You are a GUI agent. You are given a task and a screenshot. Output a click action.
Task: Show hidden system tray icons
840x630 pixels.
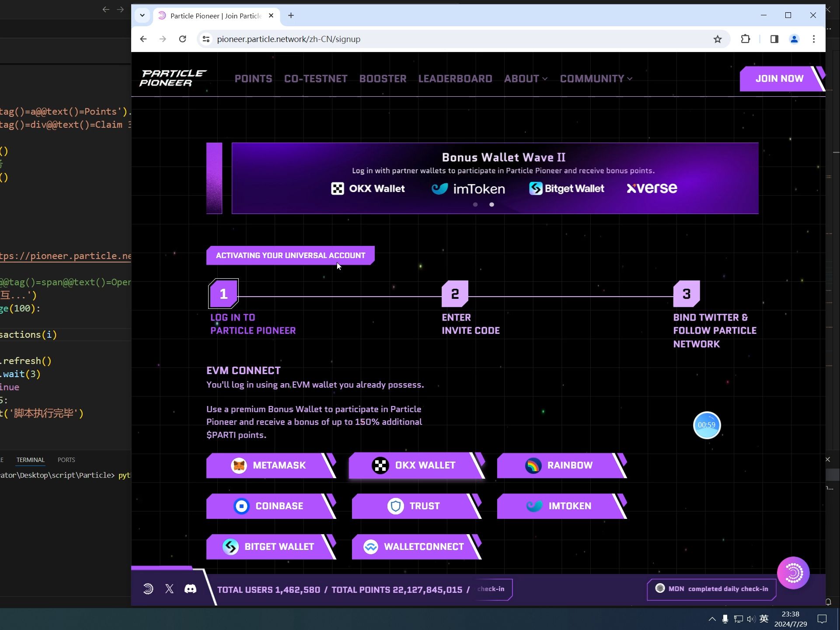tap(712, 619)
